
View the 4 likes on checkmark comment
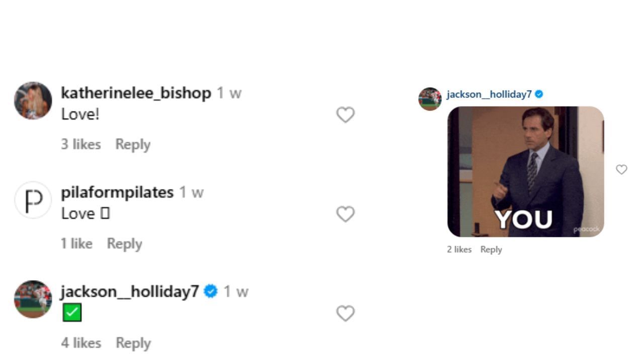[x=81, y=343]
